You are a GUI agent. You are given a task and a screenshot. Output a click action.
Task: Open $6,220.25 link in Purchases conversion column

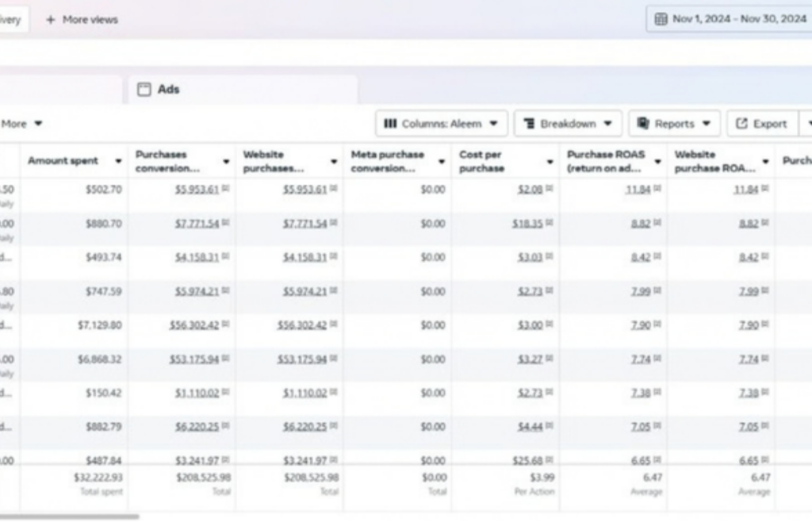click(x=197, y=427)
